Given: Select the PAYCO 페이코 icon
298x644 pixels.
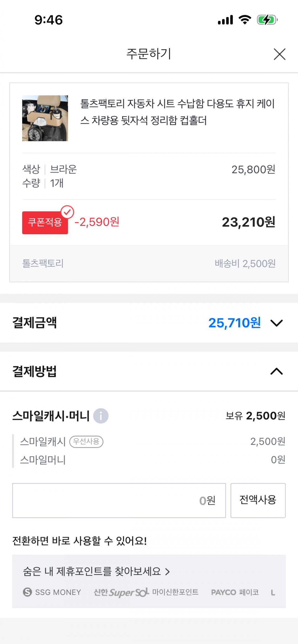Looking at the screenshot, I should (235, 592).
